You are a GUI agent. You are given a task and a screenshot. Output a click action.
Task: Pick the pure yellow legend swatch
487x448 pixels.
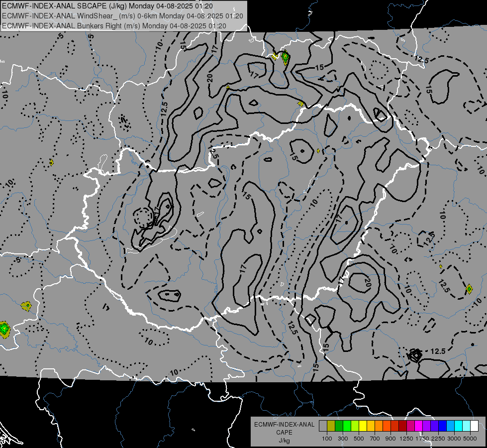[x=363, y=426]
